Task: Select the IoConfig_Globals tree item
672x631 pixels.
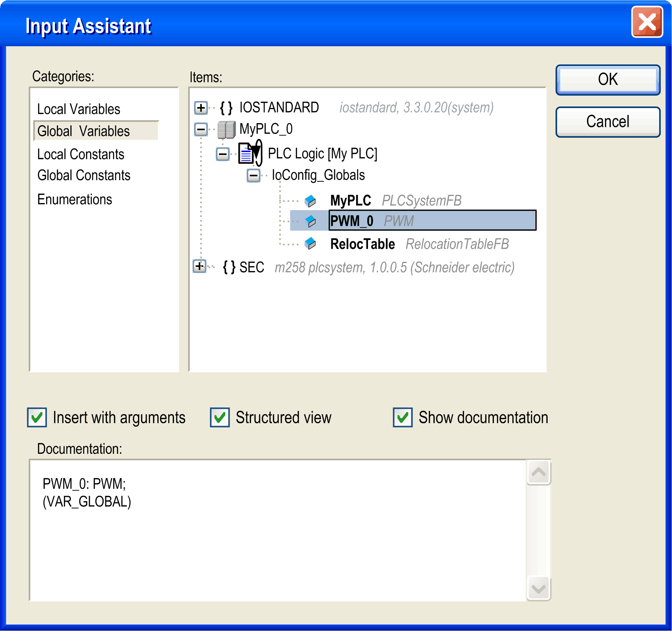Action: click(318, 175)
